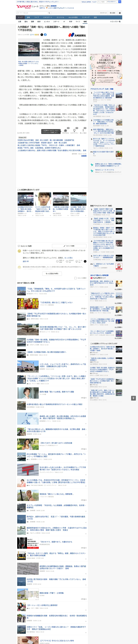Click the keyword search magnifier icon
This screenshot has height=644, width=138.
[x=49, y=13]
